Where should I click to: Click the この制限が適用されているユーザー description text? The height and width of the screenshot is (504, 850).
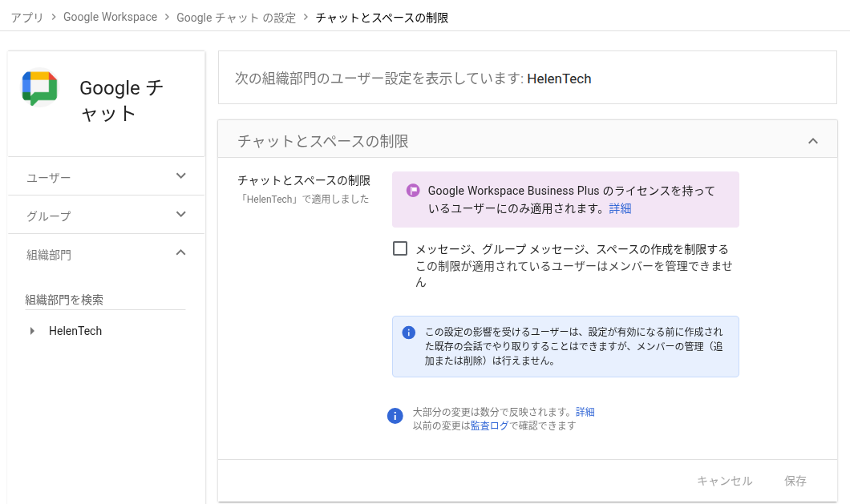(x=574, y=274)
